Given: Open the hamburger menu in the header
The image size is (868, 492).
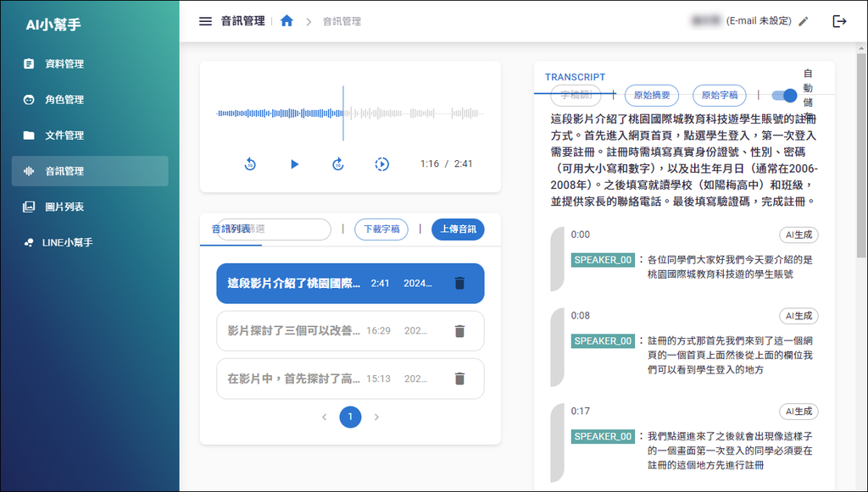Looking at the screenshot, I should [x=205, y=21].
